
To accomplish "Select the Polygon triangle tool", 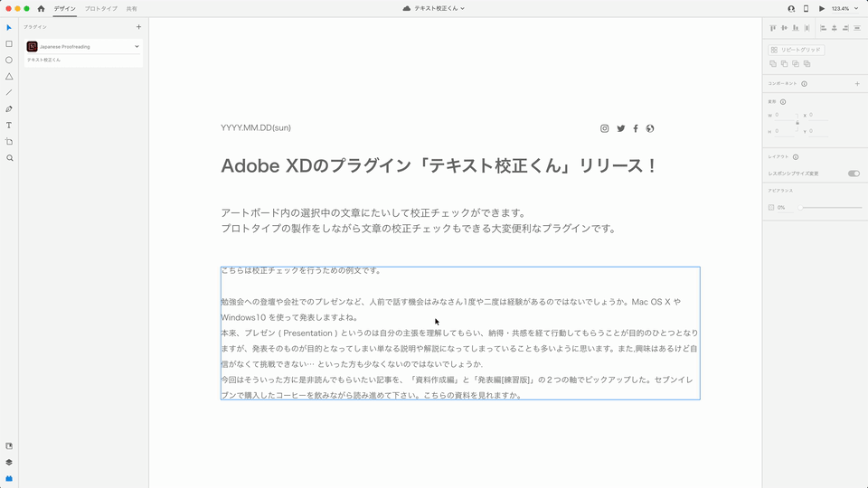I will (9, 76).
